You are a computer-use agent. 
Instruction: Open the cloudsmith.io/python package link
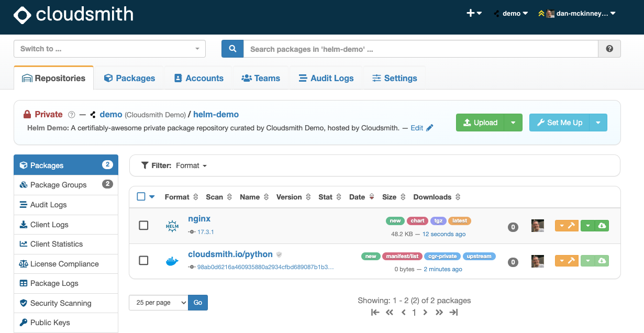tap(230, 254)
